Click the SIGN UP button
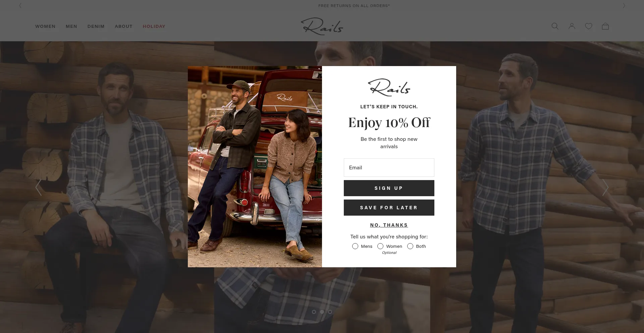Image resolution: width=644 pixels, height=333 pixels. pos(389,188)
